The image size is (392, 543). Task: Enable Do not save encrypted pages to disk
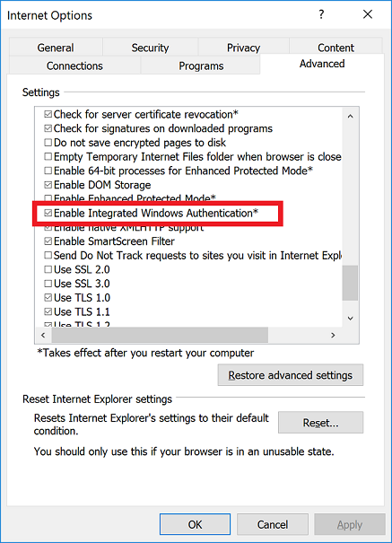coord(48,143)
